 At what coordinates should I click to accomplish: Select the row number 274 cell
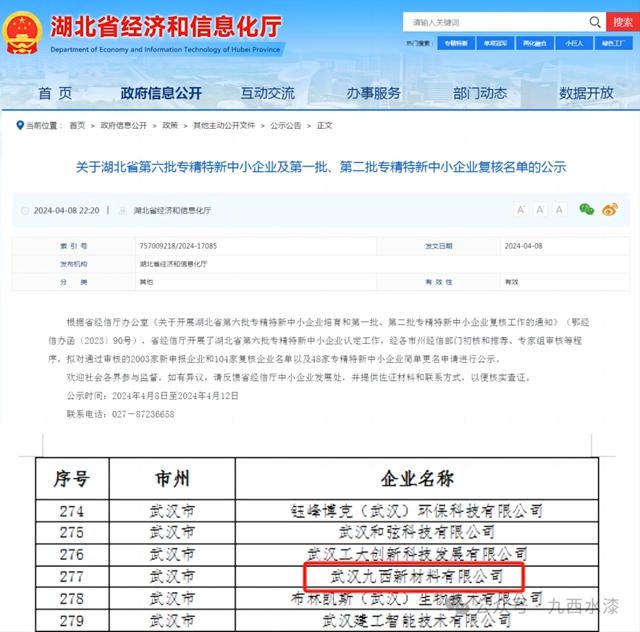click(72, 511)
